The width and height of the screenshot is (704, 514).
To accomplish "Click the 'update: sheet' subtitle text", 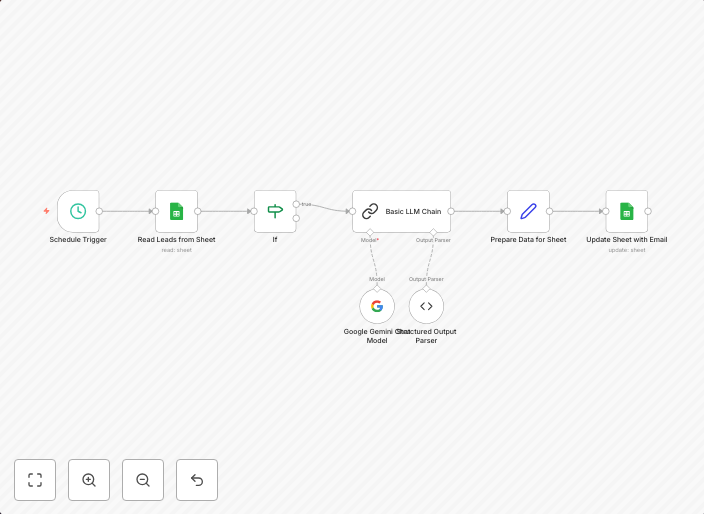I will 627,250.
